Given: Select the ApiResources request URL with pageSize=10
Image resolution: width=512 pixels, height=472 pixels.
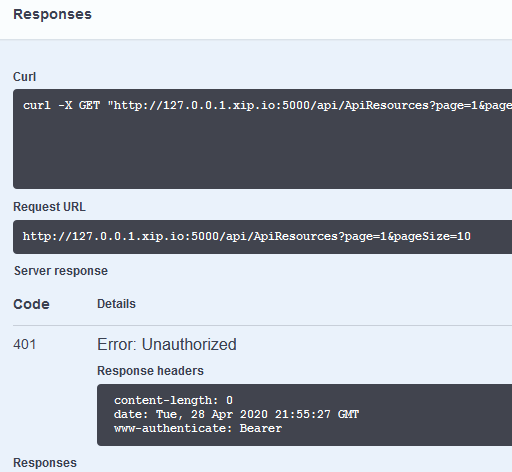Looking at the screenshot, I should [x=247, y=236].
